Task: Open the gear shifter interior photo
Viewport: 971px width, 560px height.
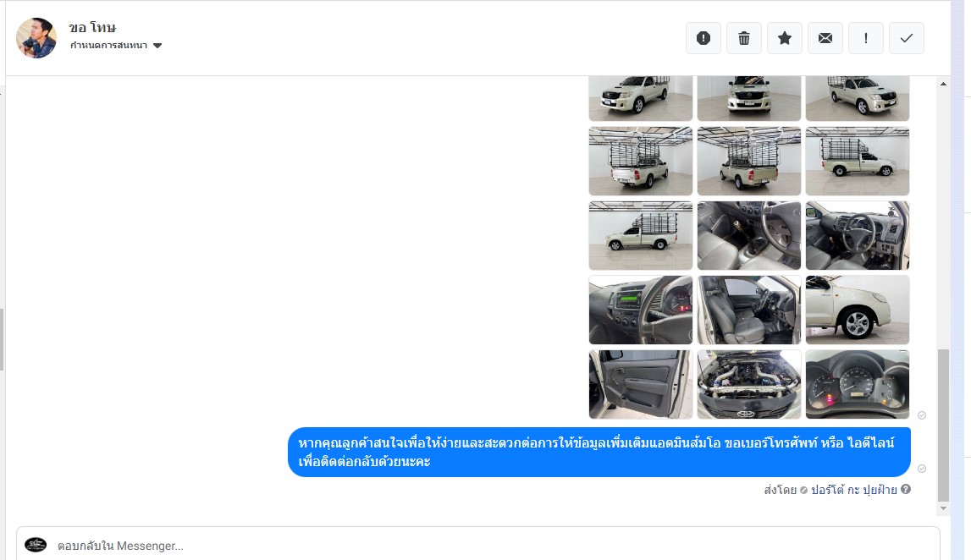Action: 748,235
